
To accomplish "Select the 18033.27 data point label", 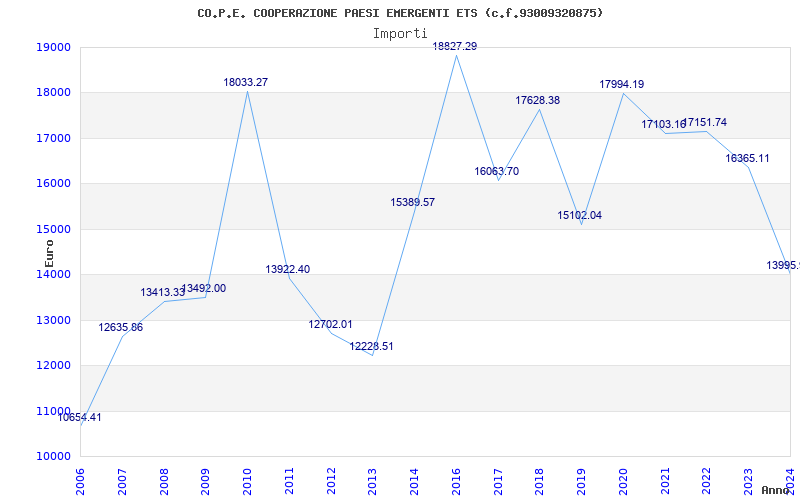I will (x=245, y=82).
